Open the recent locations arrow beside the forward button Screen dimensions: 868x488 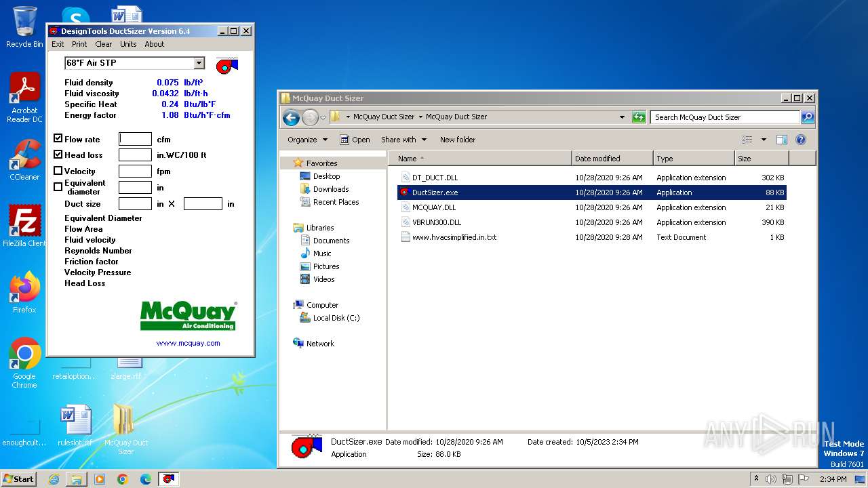point(323,117)
